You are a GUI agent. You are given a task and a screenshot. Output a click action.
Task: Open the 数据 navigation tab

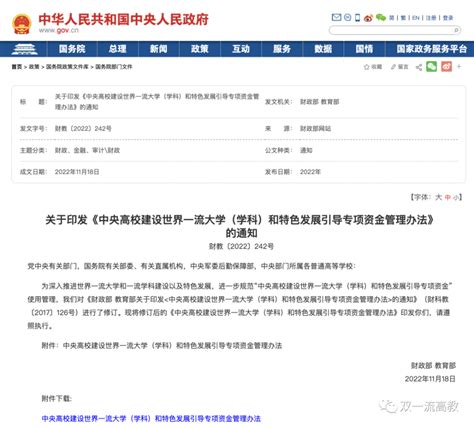point(323,49)
